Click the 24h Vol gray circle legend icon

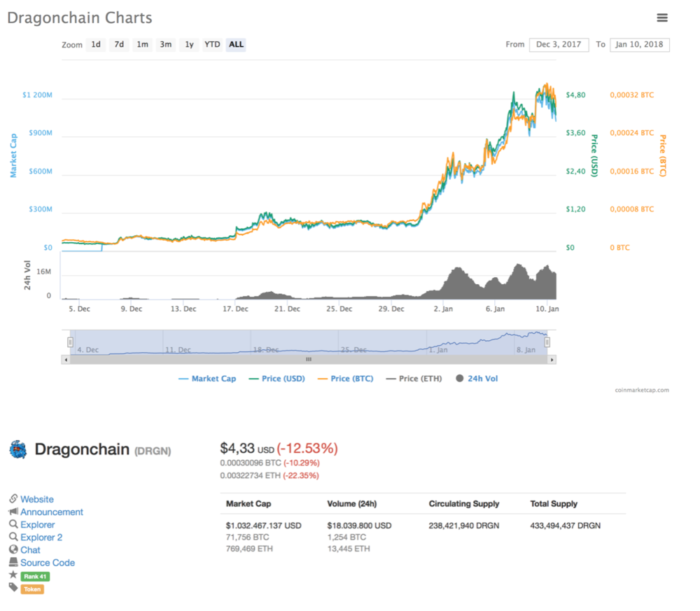pyautogui.click(x=459, y=379)
